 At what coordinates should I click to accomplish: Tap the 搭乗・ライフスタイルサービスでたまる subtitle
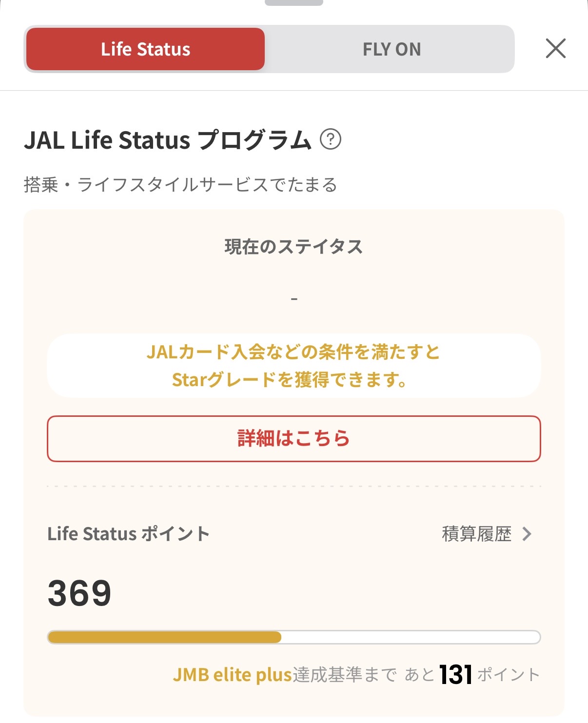[180, 185]
